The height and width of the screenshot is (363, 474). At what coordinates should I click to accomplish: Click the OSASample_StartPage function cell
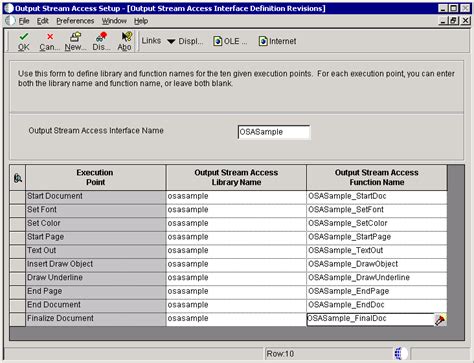(377, 238)
